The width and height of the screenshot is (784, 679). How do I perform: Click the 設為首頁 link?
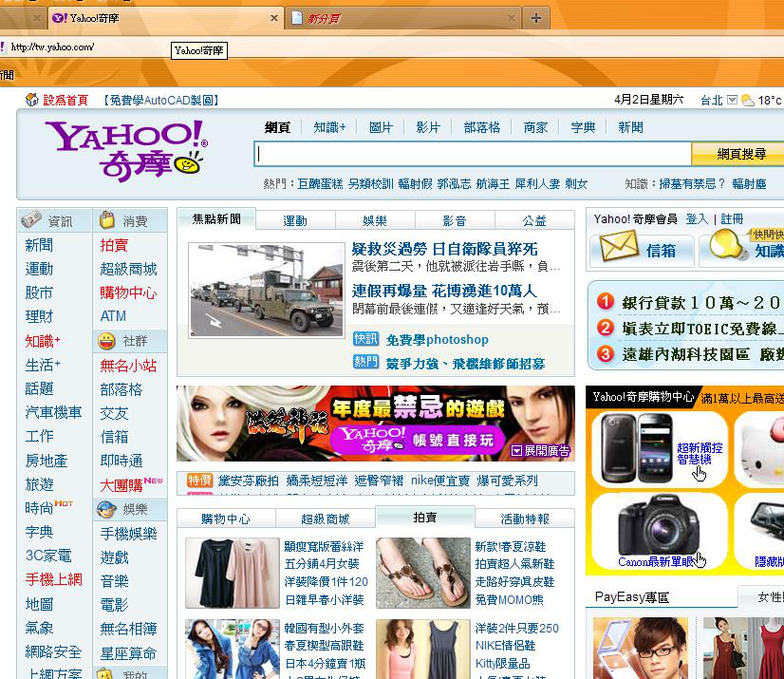click(x=65, y=100)
